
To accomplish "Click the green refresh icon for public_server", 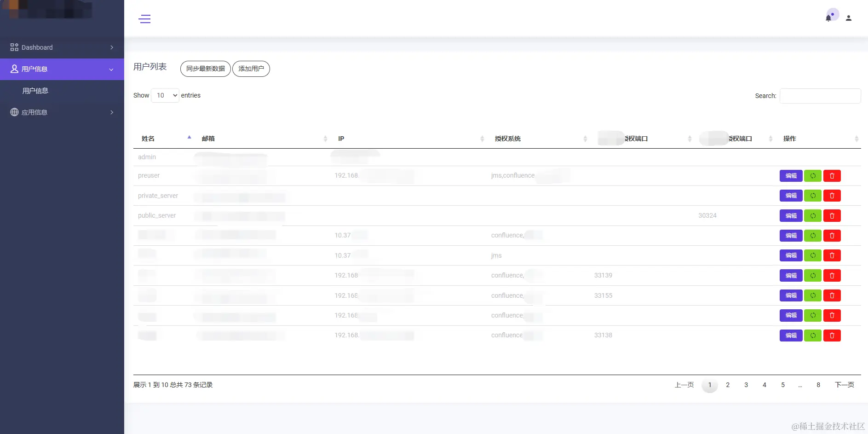I will [813, 216].
